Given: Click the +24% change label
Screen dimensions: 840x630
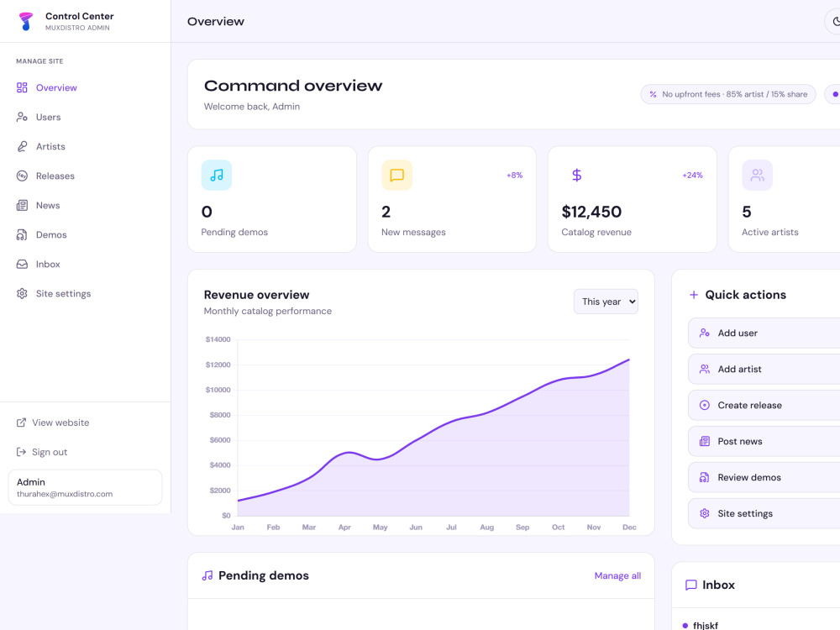Looking at the screenshot, I should click(x=692, y=176).
